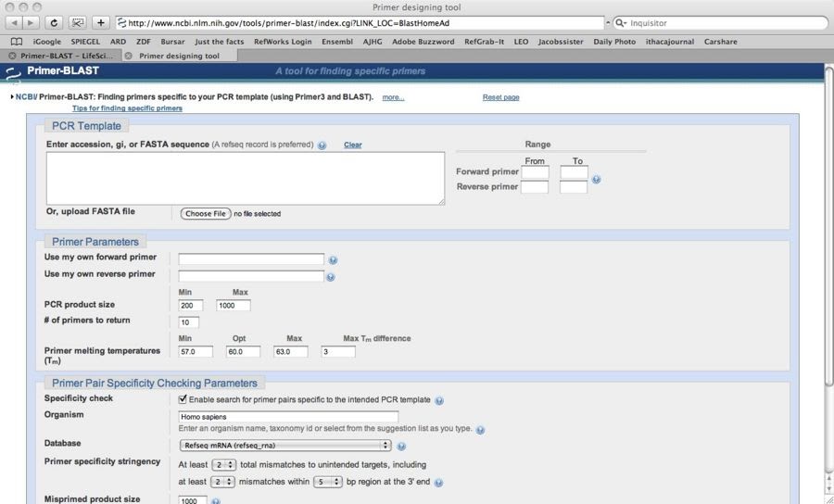Open help icon for Misprimed product size
Viewport: 834px width, 504px height.
[x=216, y=501]
